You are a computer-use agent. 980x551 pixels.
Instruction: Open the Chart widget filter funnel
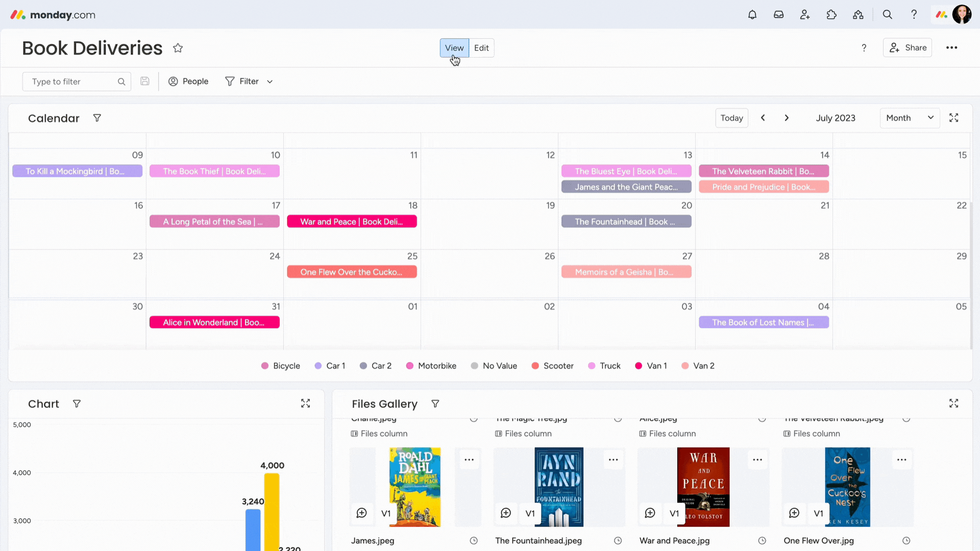tap(77, 404)
